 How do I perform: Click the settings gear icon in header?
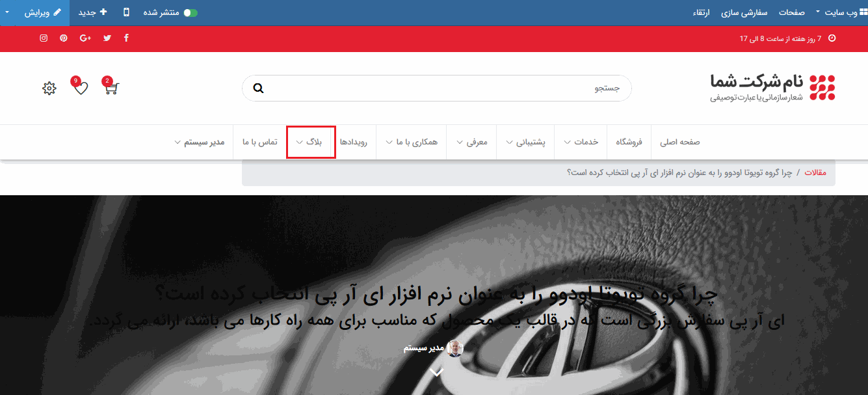[x=49, y=88]
